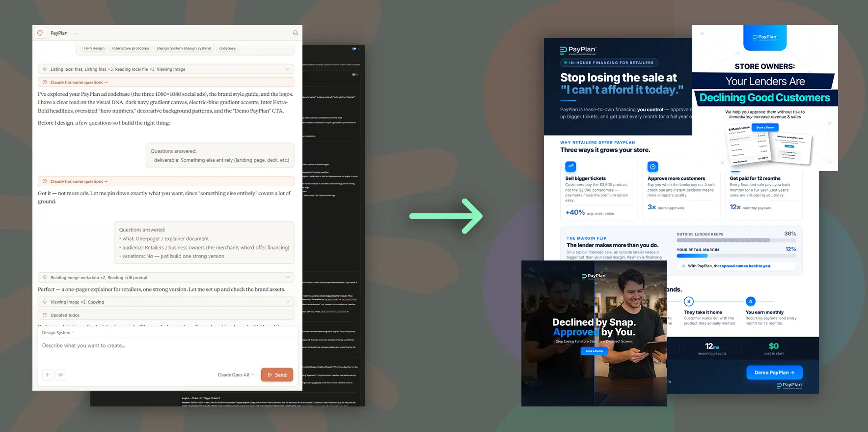This screenshot has width=868, height=432.
Task: Select the codebase chip
Action: [227, 48]
